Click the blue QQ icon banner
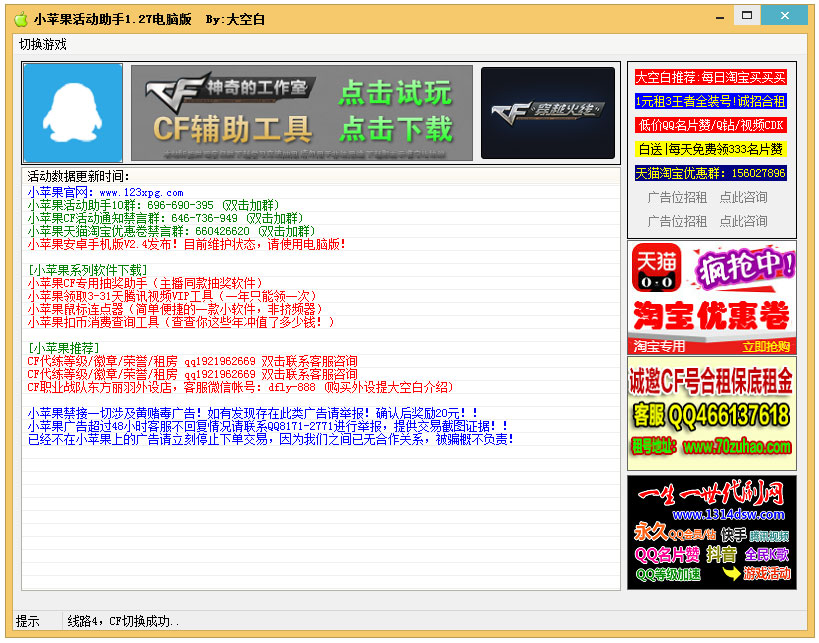Viewport: 819px width, 643px height. [x=71, y=112]
